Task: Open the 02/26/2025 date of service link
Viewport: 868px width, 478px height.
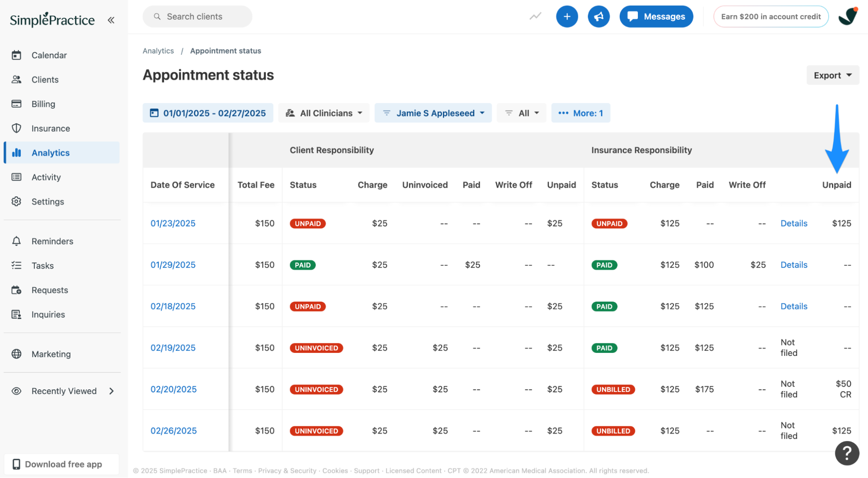Action: point(173,431)
